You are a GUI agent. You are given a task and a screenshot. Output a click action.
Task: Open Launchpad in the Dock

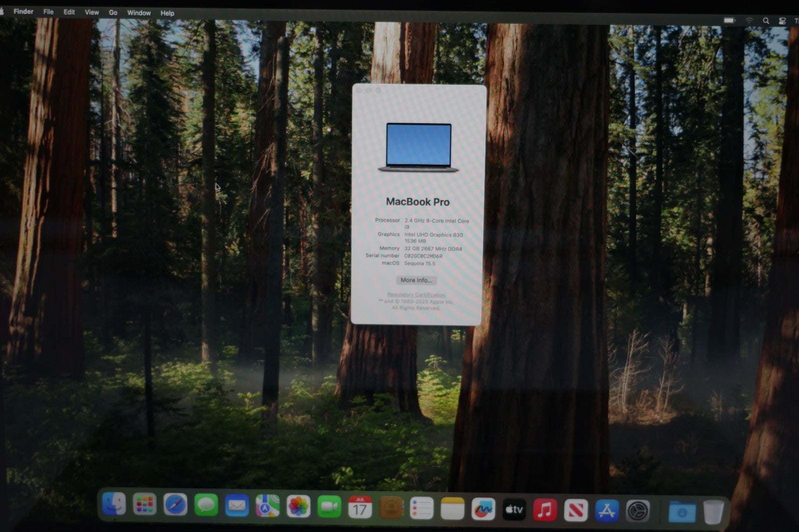point(145,505)
